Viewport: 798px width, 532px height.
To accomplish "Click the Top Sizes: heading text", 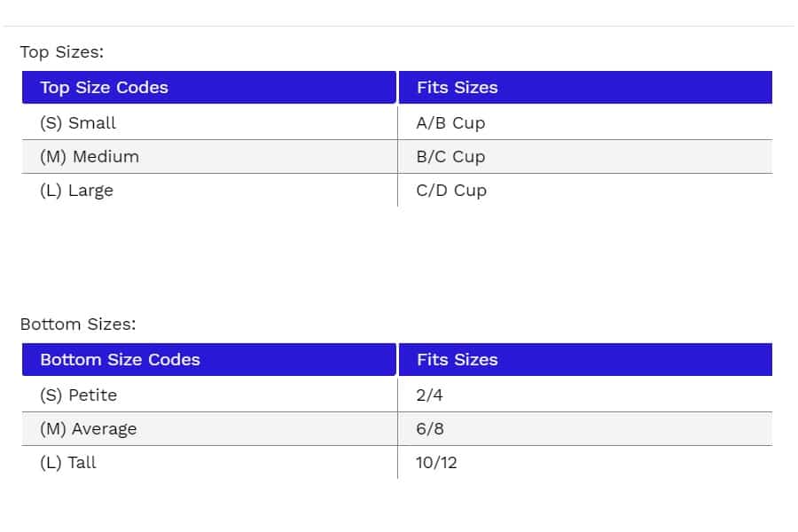I will [x=62, y=52].
